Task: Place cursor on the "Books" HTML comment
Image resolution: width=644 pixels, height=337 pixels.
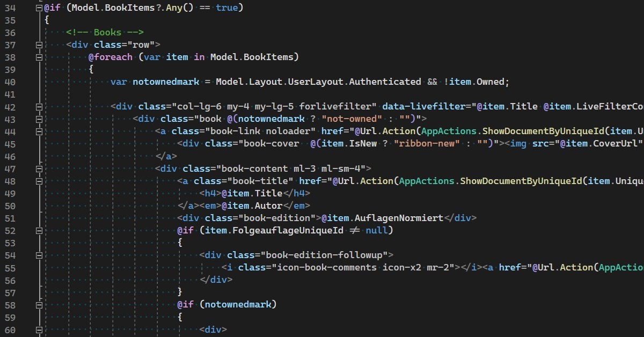Action: coord(107,33)
